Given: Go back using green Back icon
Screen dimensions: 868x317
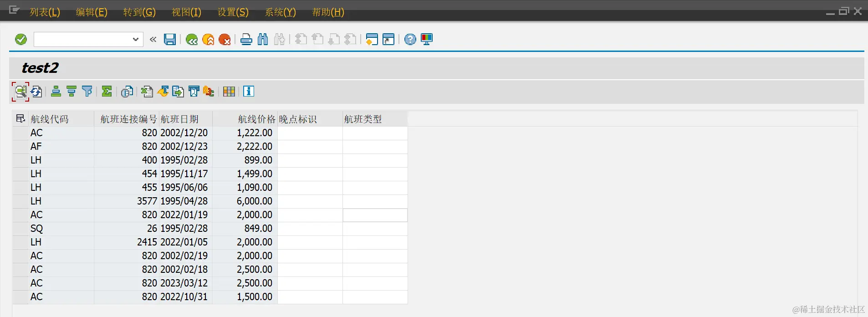Looking at the screenshot, I should click(192, 40).
